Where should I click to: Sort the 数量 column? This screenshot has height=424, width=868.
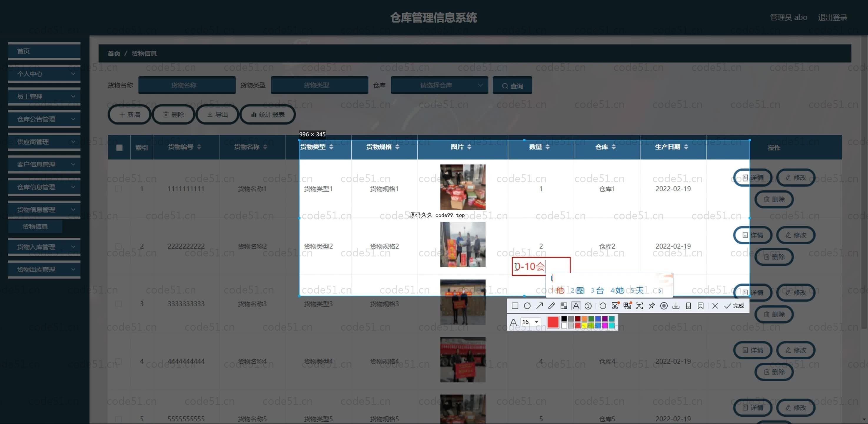[547, 147]
